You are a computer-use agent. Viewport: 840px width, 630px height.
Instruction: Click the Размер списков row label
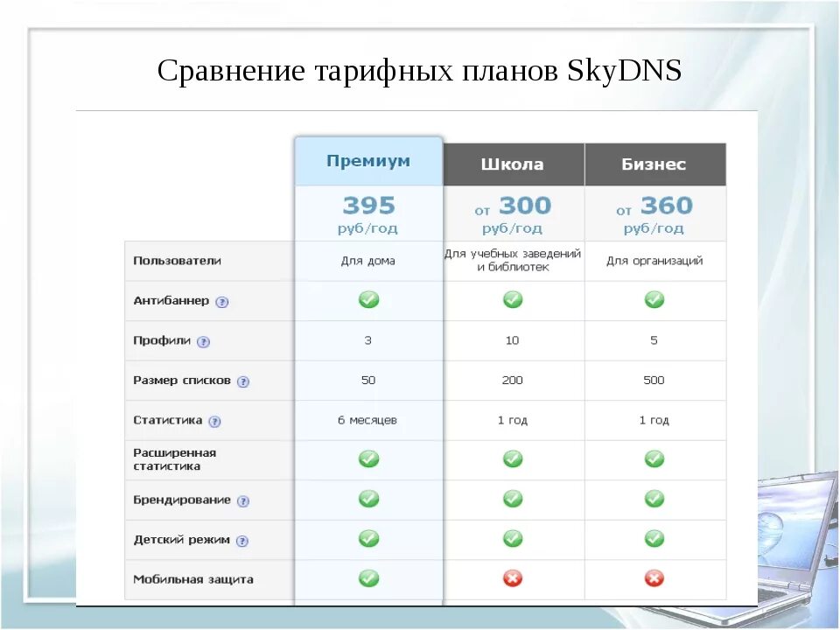pyautogui.click(x=182, y=381)
